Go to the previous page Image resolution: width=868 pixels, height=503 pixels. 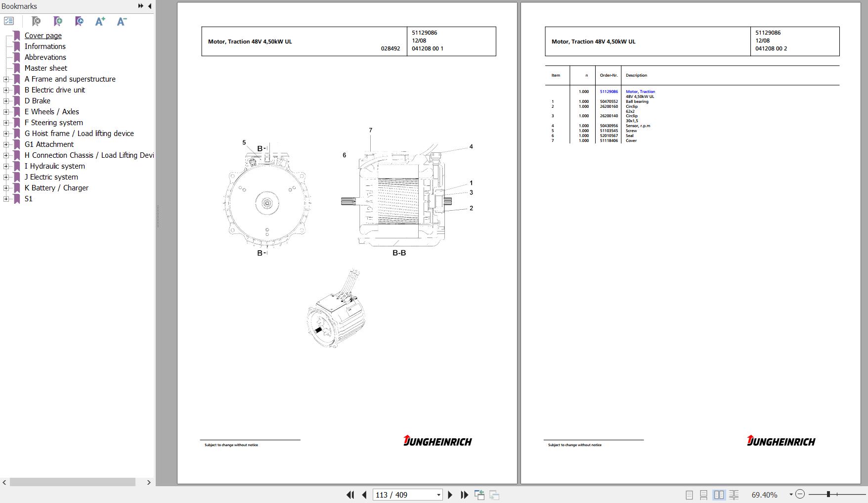tap(364, 495)
